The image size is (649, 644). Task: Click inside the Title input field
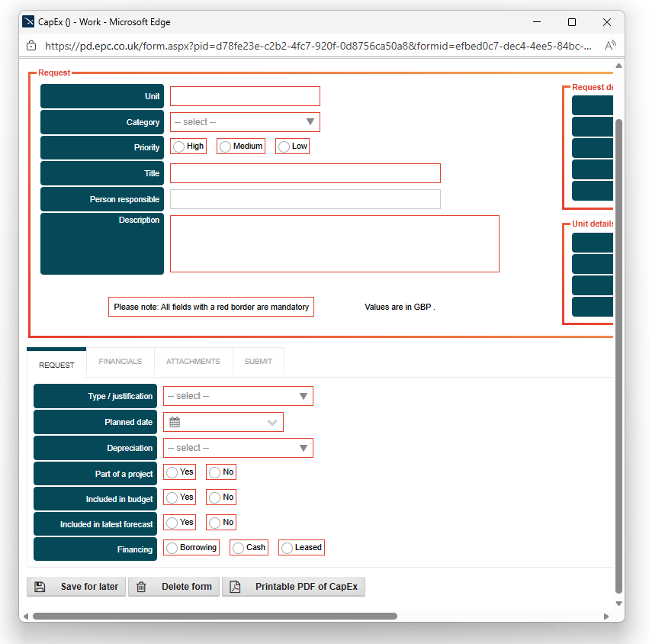pyautogui.click(x=305, y=173)
